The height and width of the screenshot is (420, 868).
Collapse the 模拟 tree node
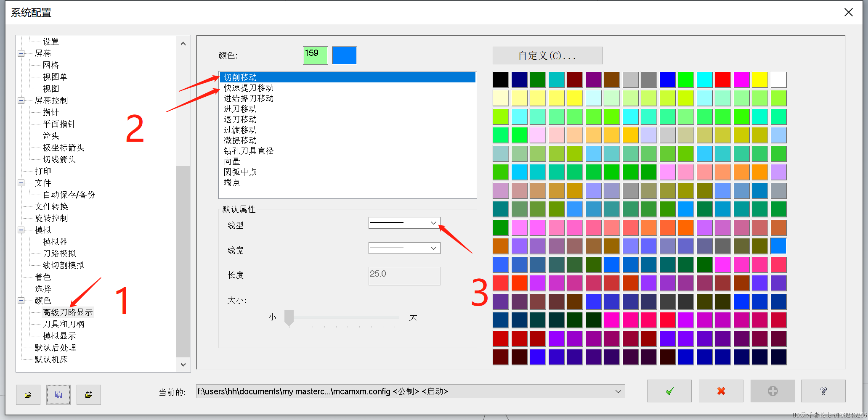click(x=21, y=230)
